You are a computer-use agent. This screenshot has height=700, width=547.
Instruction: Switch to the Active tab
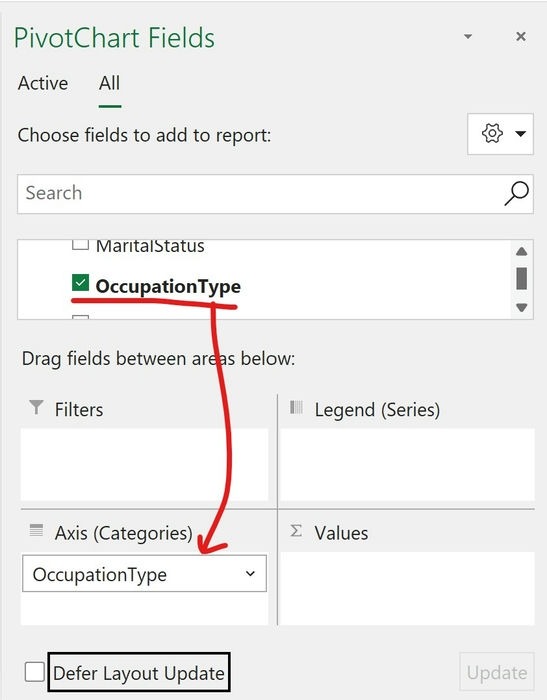point(43,83)
